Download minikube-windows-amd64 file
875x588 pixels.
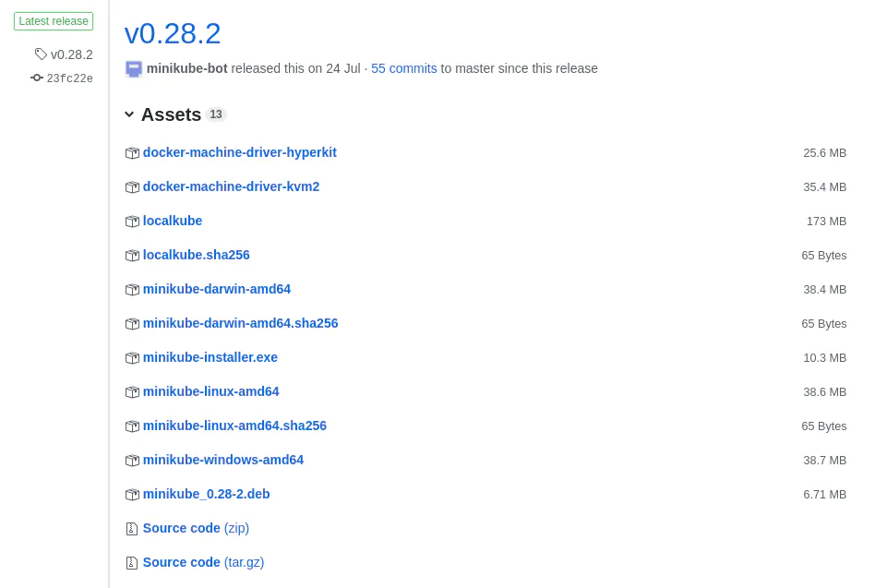coord(222,460)
